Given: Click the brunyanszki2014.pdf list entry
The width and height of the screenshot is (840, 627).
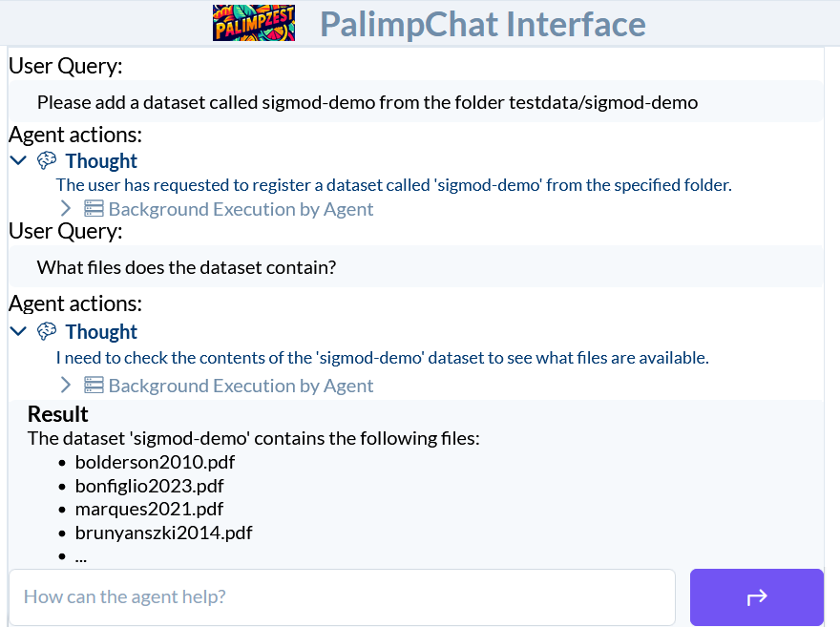Looking at the screenshot, I should pyautogui.click(x=163, y=533).
